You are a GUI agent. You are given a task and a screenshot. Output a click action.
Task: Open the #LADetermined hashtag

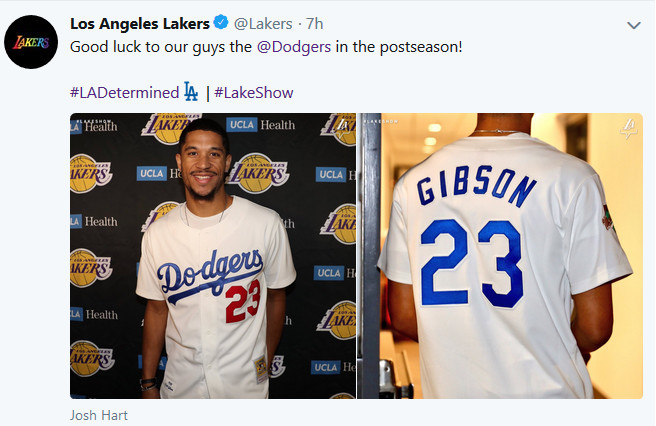124,93
